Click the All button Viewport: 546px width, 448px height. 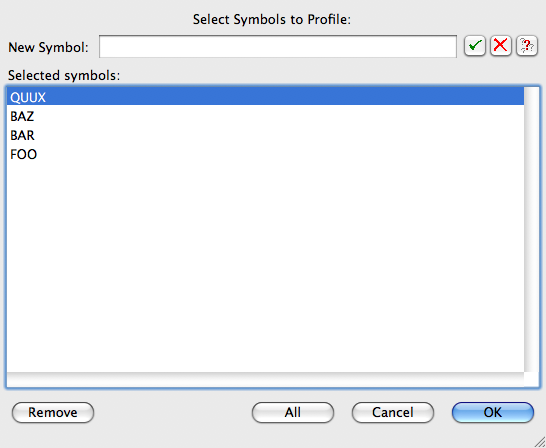[293, 412]
